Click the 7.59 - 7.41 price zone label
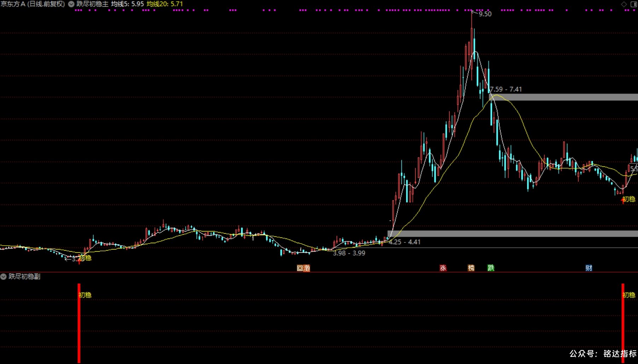The image size is (638, 364). [x=506, y=89]
